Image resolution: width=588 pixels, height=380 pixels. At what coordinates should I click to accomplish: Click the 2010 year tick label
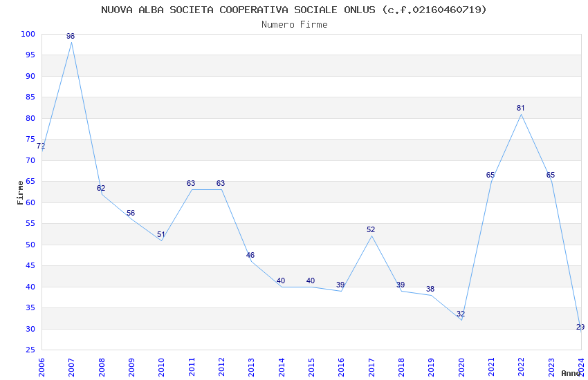pos(161,367)
